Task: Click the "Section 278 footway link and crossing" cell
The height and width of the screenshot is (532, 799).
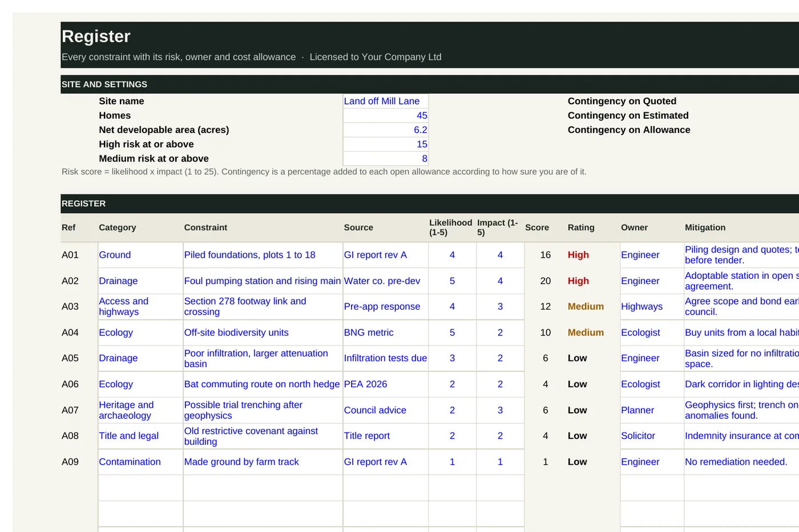Action: pyautogui.click(x=263, y=307)
